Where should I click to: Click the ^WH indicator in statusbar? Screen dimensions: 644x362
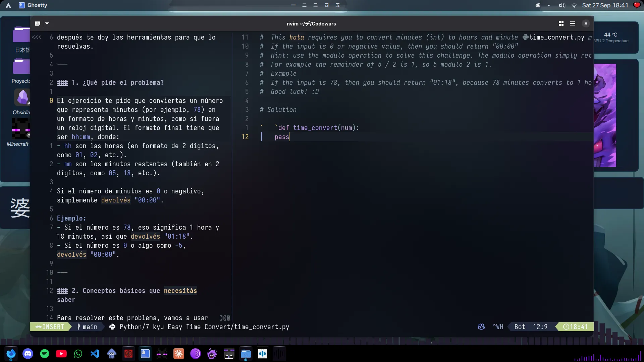(498, 327)
